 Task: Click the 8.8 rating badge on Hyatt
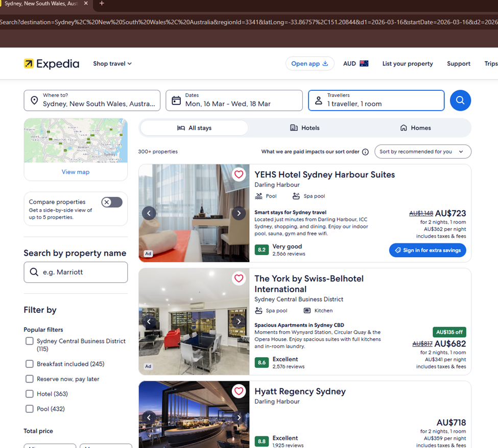click(262, 441)
